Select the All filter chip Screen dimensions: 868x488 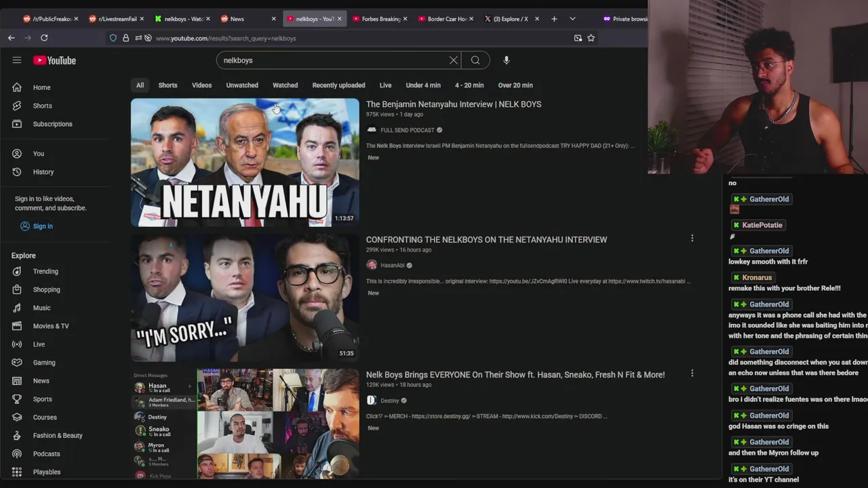point(140,85)
